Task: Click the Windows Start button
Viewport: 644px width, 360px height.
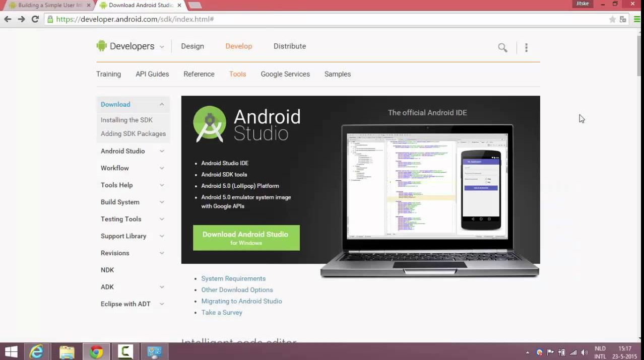Action: point(11,351)
